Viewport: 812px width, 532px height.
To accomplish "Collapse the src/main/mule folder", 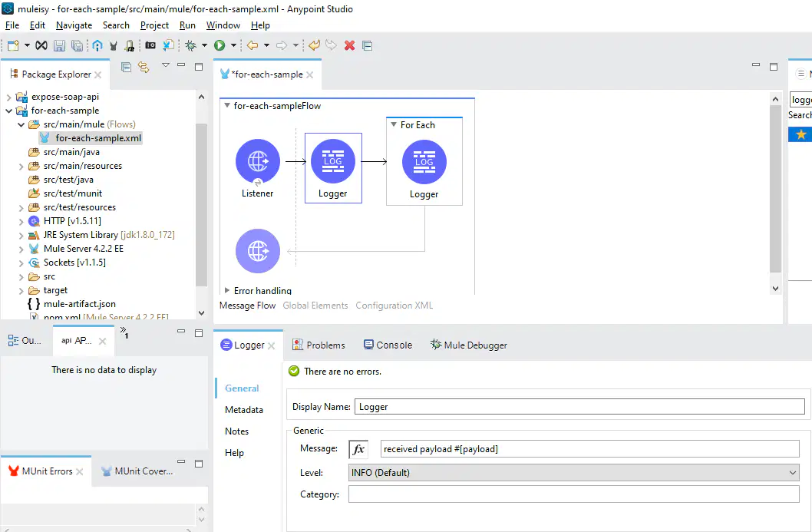I will [21, 124].
